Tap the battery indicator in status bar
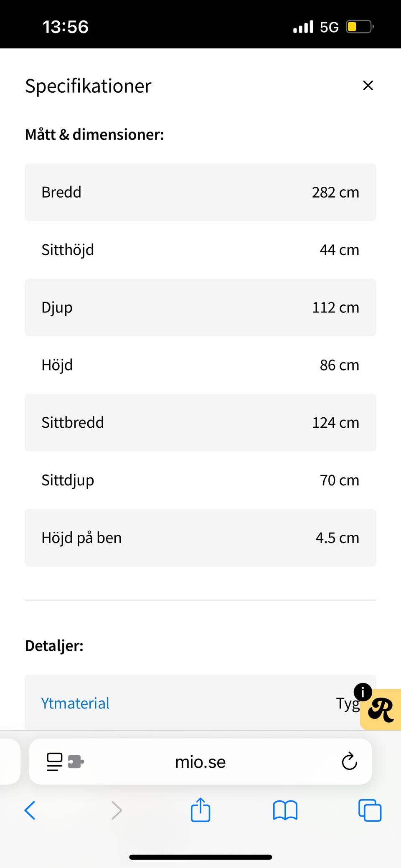The image size is (401, 868). 359,27
